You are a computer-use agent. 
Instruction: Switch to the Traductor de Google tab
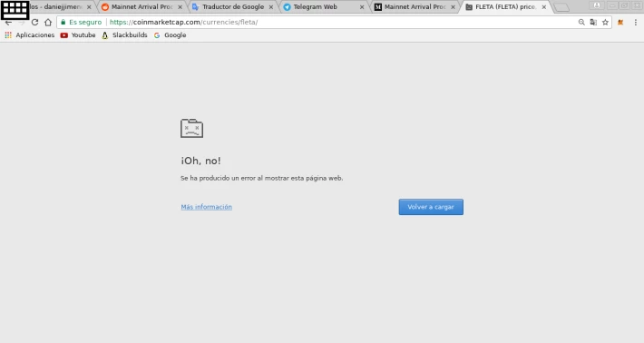[x=233, y=7]
